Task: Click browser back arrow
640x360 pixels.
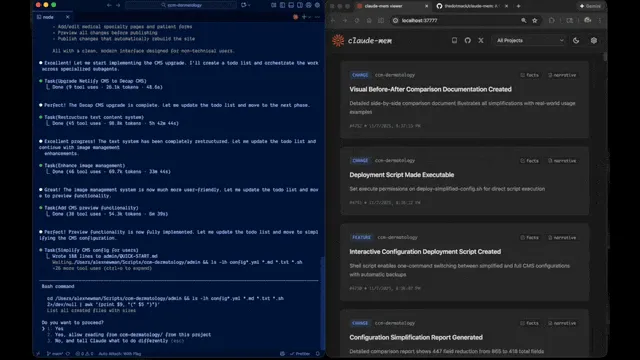Action: point(333,20)
